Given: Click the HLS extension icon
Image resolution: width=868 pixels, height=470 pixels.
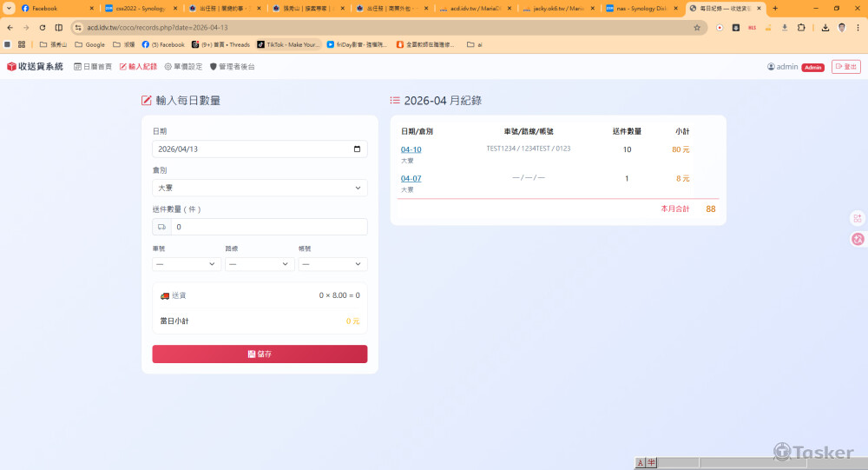Looking at the screenshot, I should click(x=752, y=27).
